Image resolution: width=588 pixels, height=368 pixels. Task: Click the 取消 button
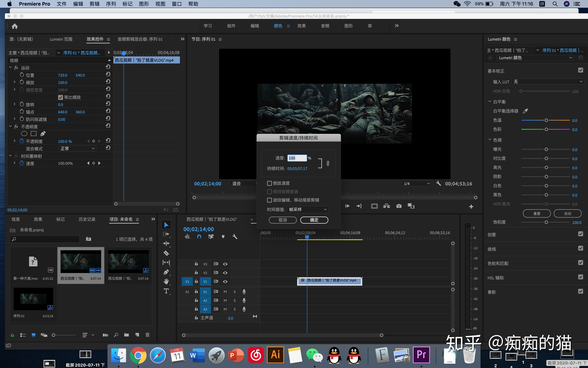[283, 220]
